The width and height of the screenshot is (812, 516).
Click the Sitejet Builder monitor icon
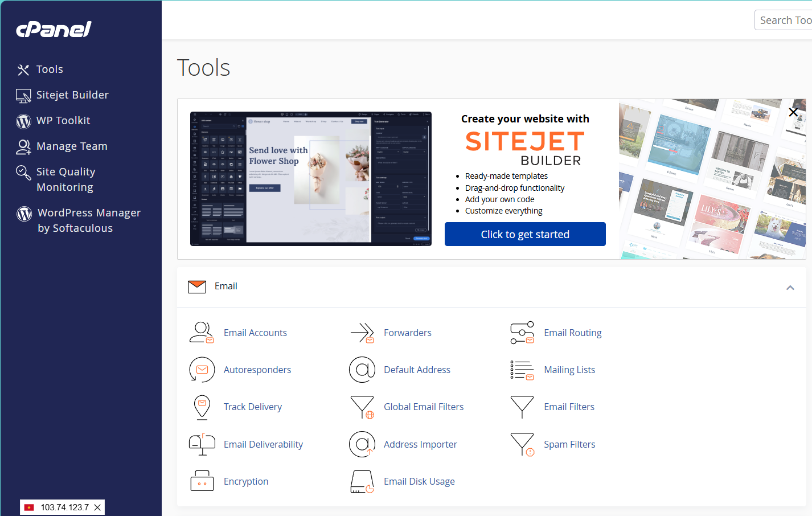[23, 96]
